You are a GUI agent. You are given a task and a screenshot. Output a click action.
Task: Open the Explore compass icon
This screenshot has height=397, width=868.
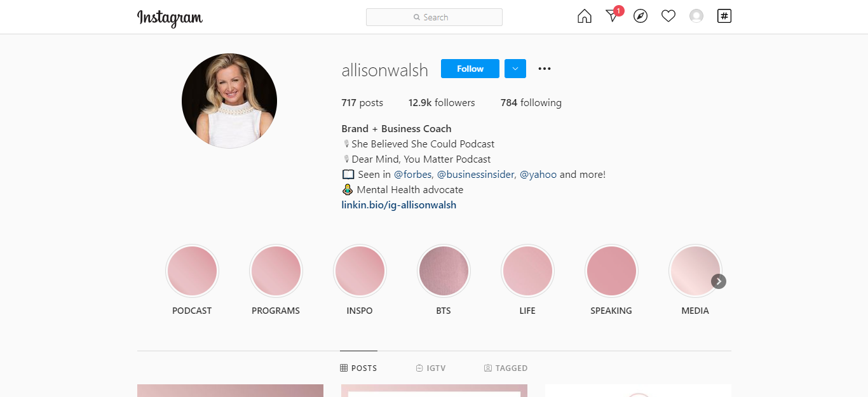click(641, 17)
